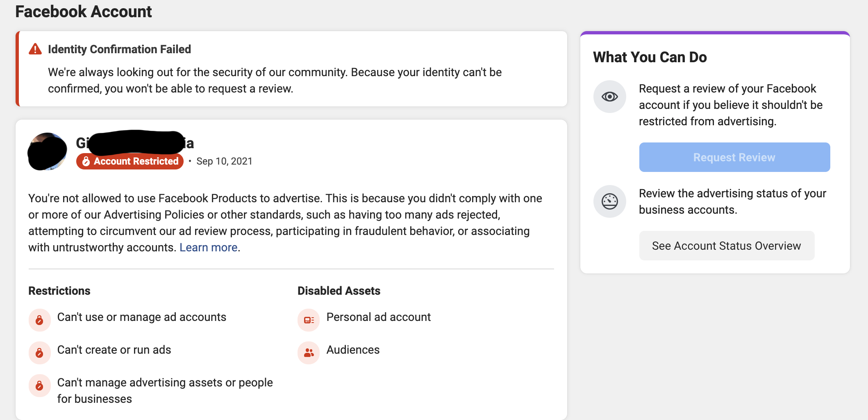This screenshot has width=868, height=420.
Task: Click the Audiences text
Action: click(353, 350)
